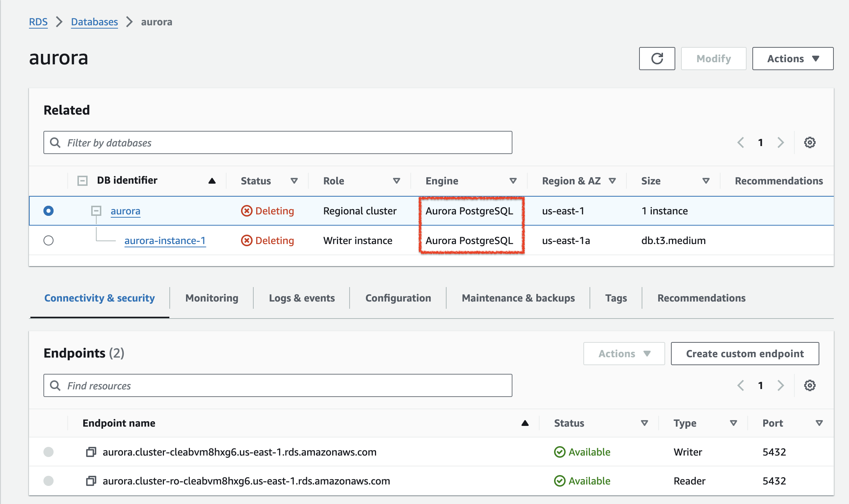Sort by the Engine column arrow
849x504 pixels.
513,181
